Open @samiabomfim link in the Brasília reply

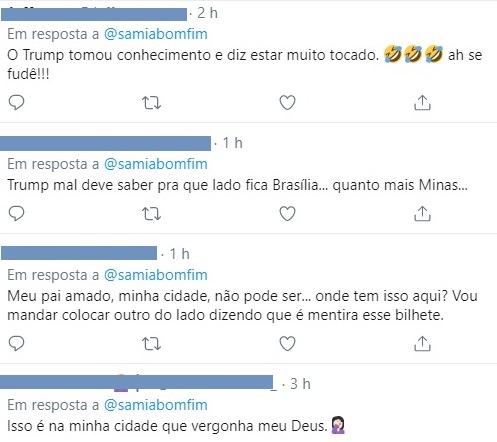pyautogui.click(x=156, y=164)
